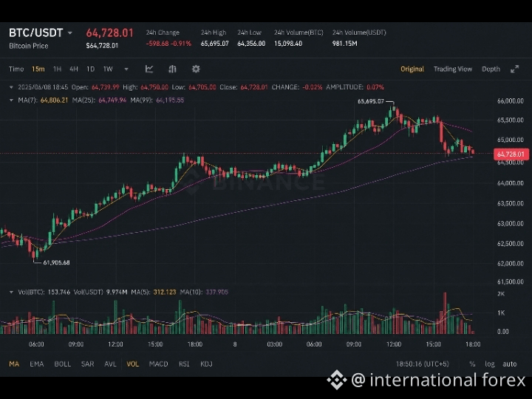Click the large 64,728.01 header price

(109, 33)
